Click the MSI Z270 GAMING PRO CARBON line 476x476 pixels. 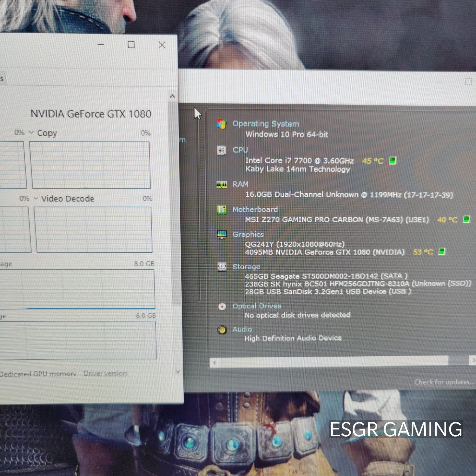tap(337, 220)
